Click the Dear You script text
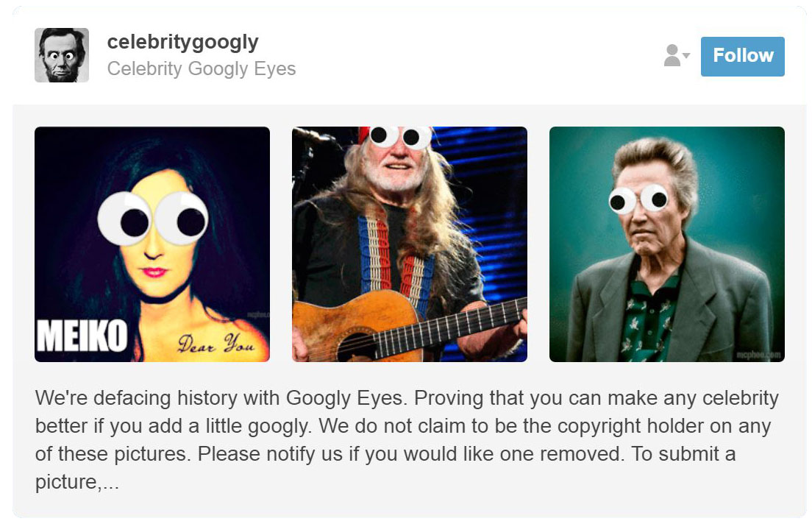The image size is (812, 524). click(216, 343)
